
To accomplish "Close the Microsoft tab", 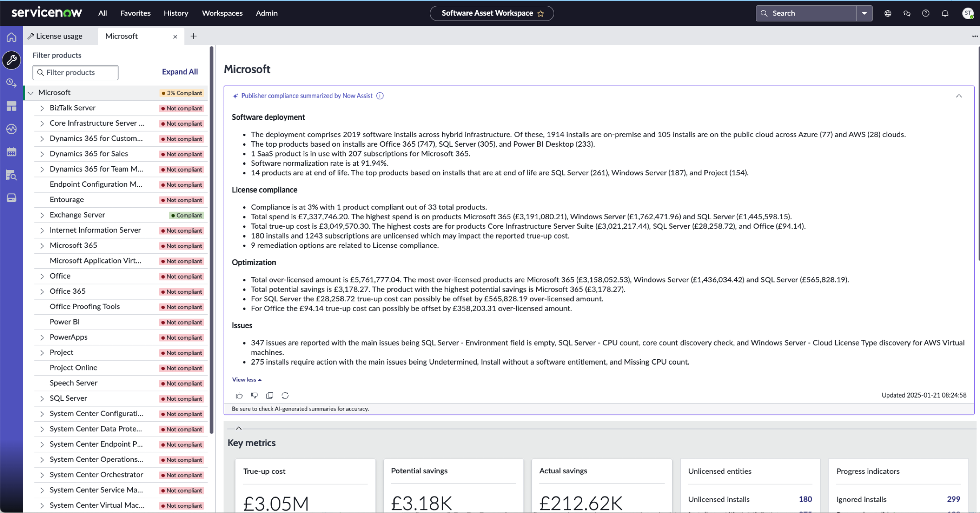I will 175,37.
